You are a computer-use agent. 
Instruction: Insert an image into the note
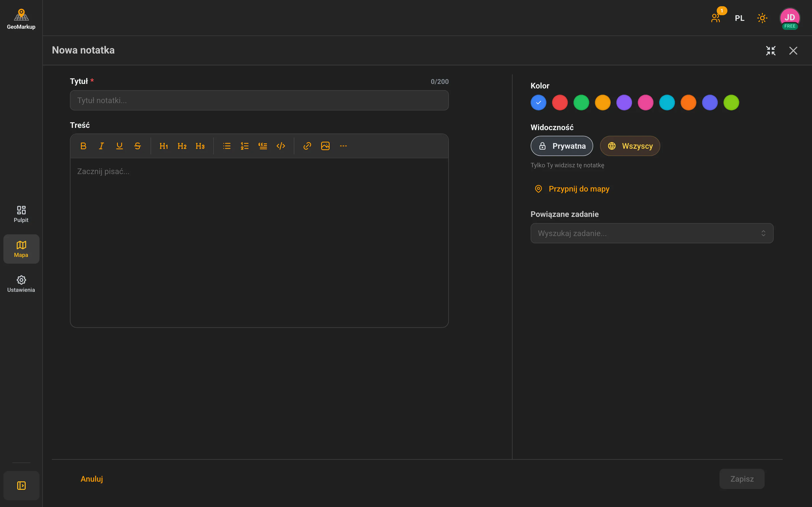pyautogui.click(x=325, y=146)
